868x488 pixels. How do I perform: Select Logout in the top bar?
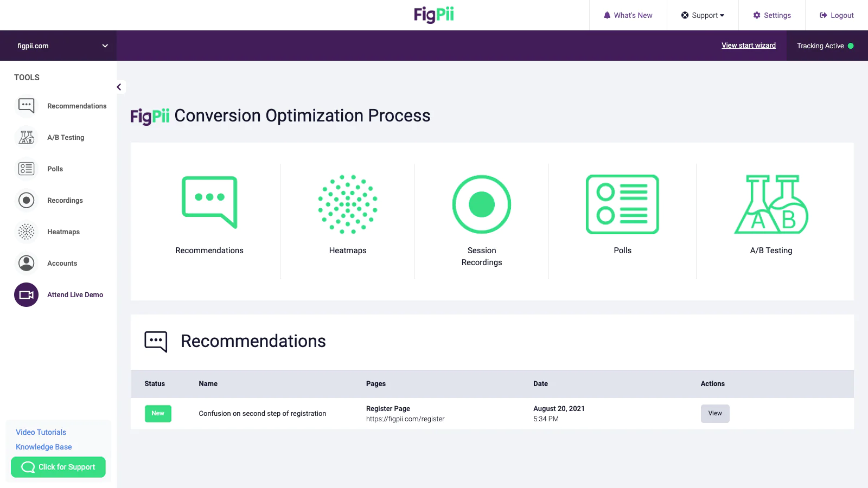coord(837,15)
